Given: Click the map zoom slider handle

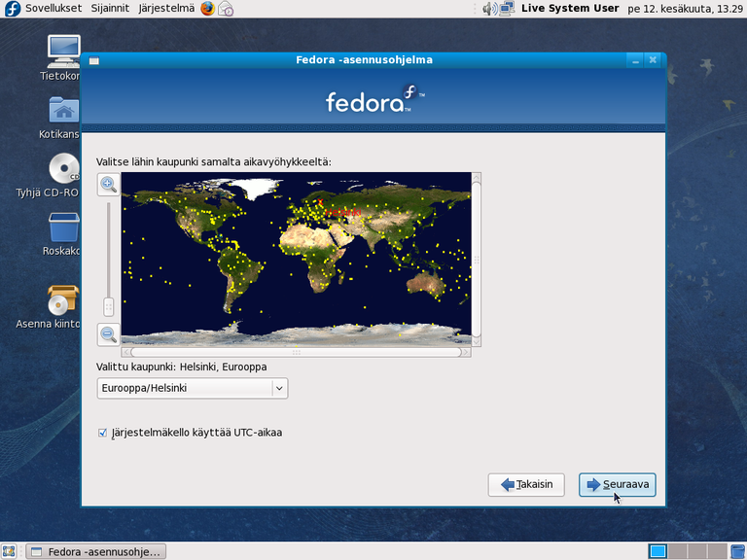Looking at the screenshot, I should click(x=109, y=306).
